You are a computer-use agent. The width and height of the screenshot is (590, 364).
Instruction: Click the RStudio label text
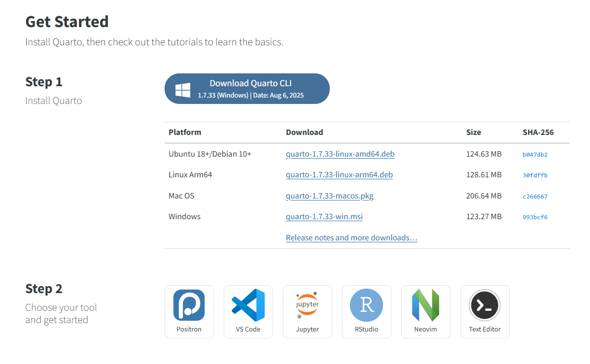[366, 329]
